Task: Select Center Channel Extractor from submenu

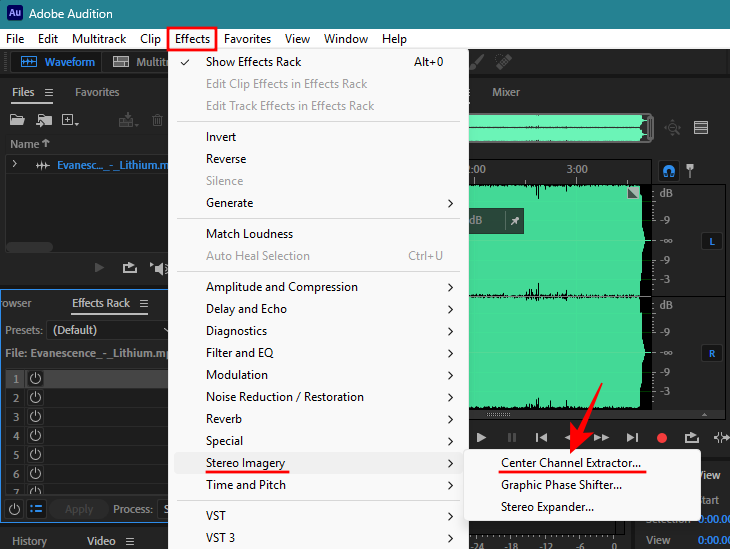Action: [x=570, y=463]
